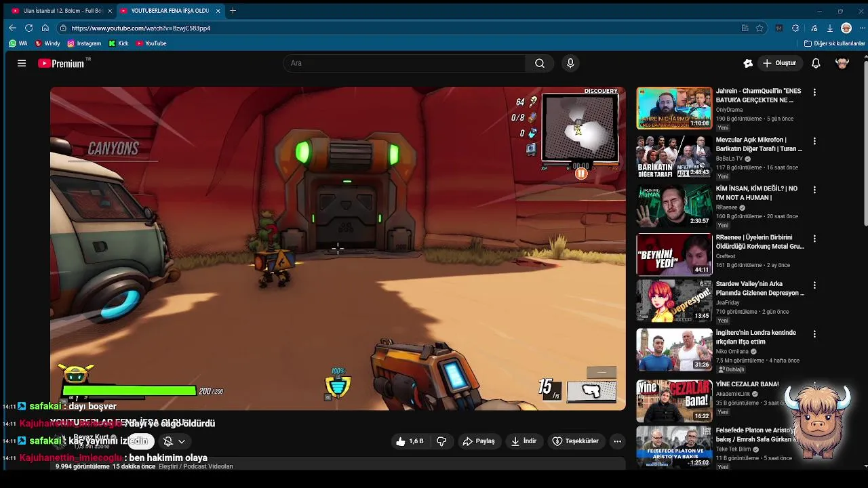Open a new browser tab

(x=233, y=11)
